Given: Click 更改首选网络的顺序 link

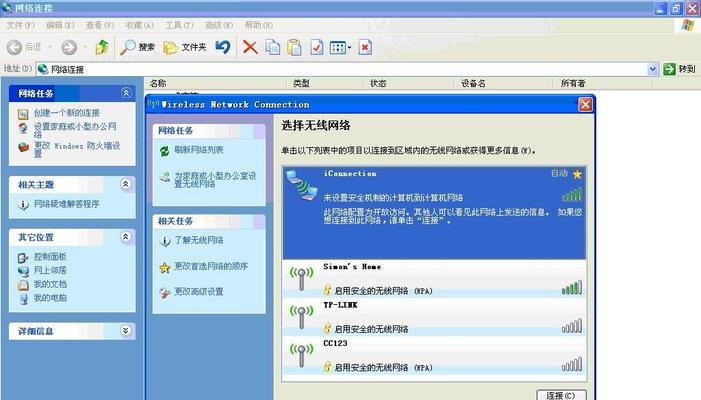Looking at the screenshot, I should pos(211,266).
